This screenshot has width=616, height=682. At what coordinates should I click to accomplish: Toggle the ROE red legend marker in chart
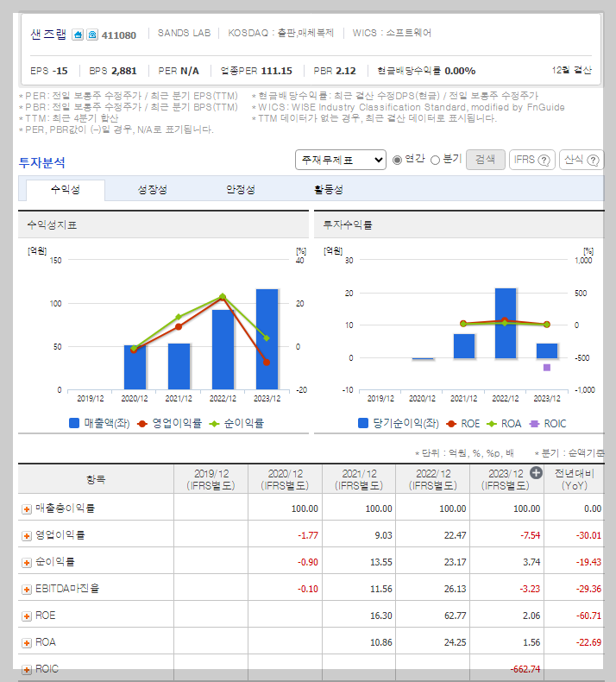451,424
